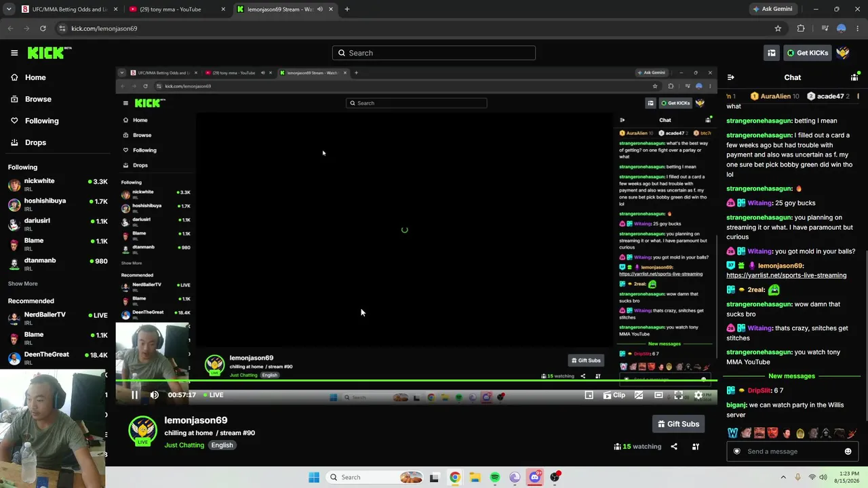Enable mini player mode

(x=589, y=395)
